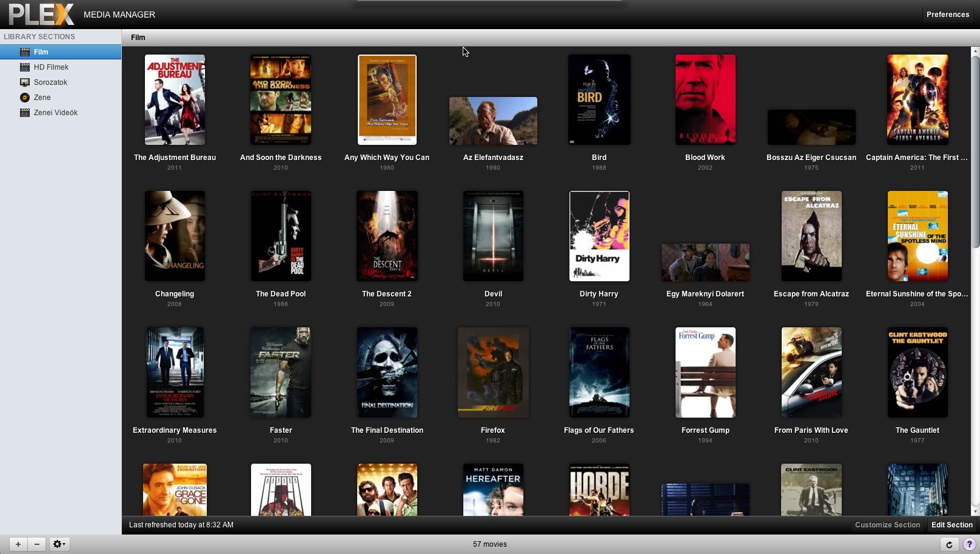Select The Descent 2 poster
This screenshot has height=554, width=980.
click(387, 236)
